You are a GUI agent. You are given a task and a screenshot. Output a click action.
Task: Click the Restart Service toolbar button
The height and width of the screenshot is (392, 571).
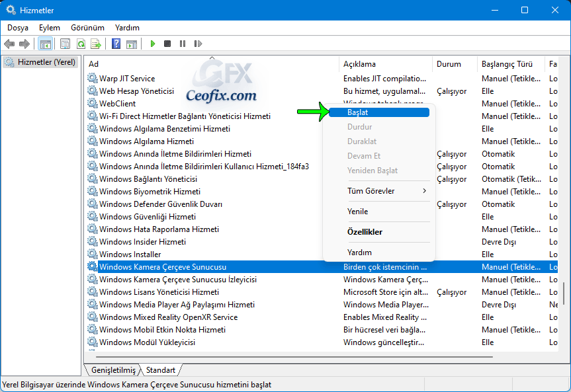pyautogui.click(x=198, y=44)
